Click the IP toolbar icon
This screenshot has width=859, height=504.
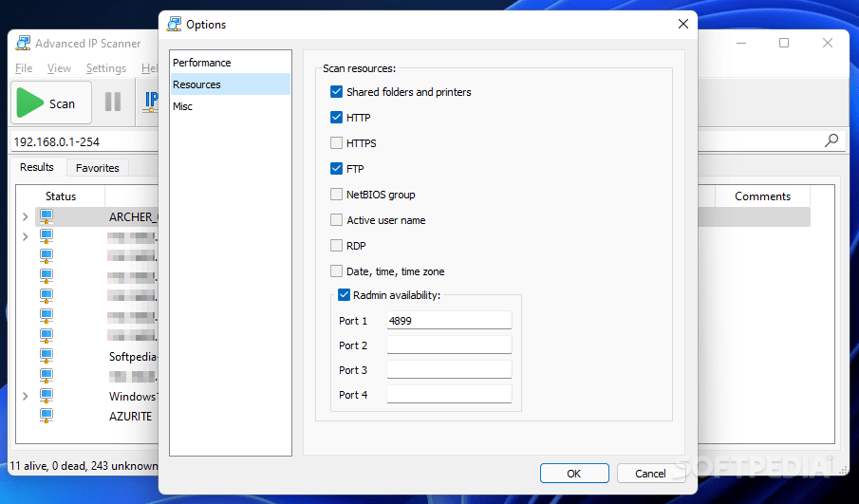tap(151, 102)
